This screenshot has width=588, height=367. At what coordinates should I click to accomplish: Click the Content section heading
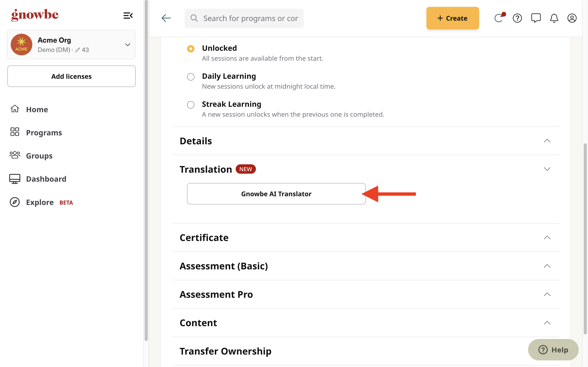(198, 323)
